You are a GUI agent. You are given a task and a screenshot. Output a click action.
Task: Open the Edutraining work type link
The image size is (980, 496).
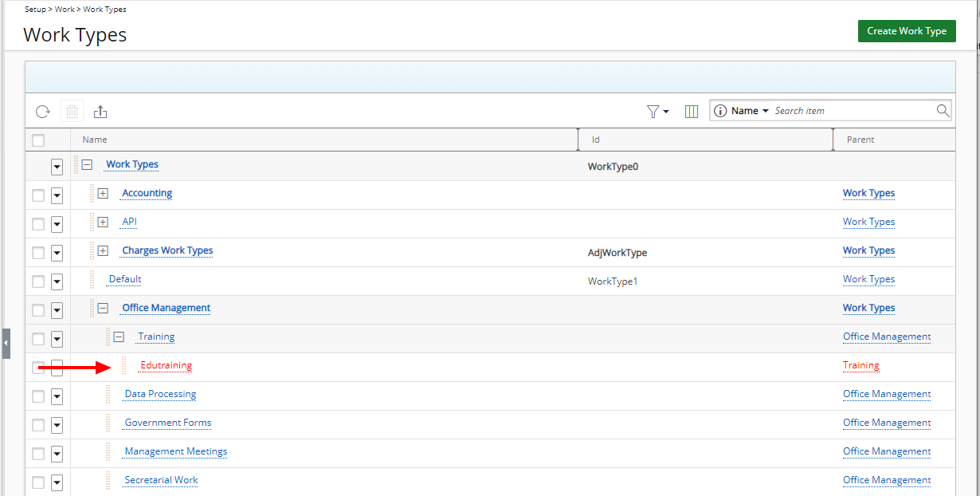click(x=166, y=366)
